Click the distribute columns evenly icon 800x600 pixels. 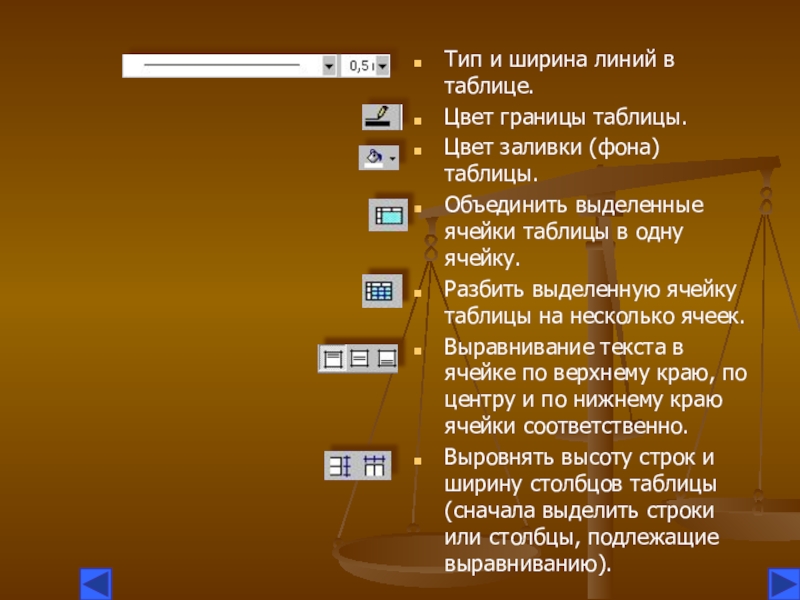point(374,465)
